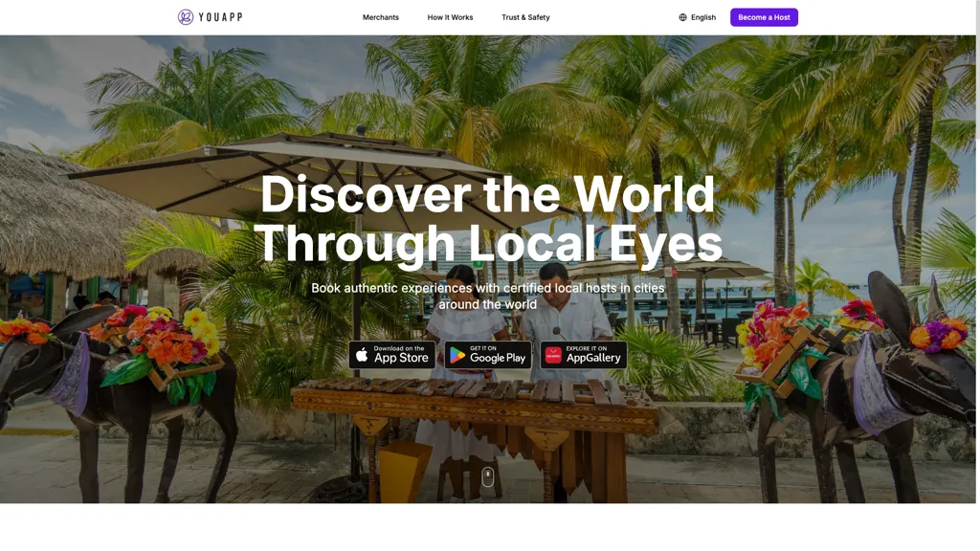Image resolution: width=980 pixels, height=551 pixels.
Task: Click the white apple logo in the download badge
Action: [x=364, y=355]
